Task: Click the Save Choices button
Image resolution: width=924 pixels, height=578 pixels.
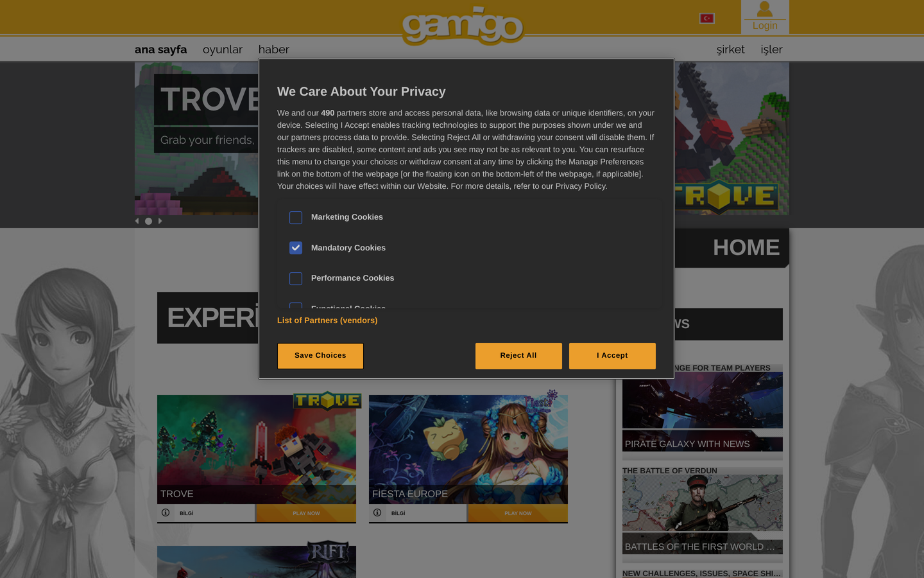Action: click(x=320, y=356)
